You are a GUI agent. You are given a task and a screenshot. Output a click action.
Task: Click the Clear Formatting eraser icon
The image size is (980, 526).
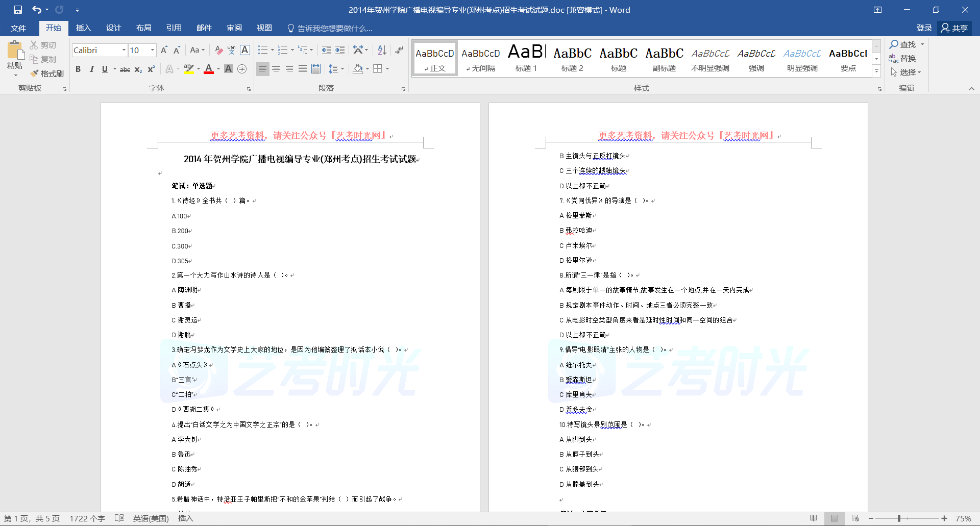(218, 50)
